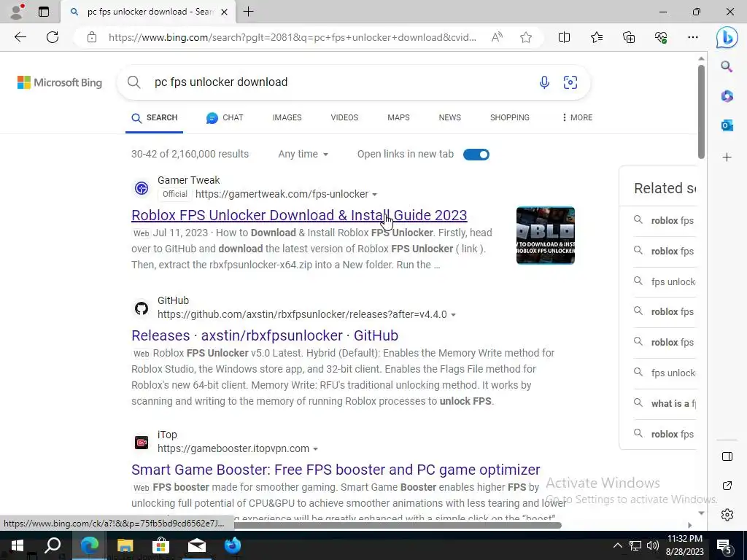The width and height of the screenshot is (747, 560).
Task: Open volume control in system tray
Action: point(653,545)
